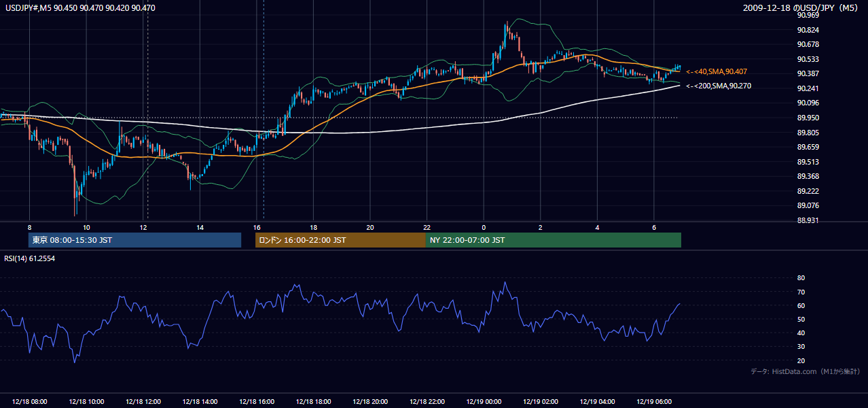
Task: Click hour label 18 under the price chart
Action: tap(313, 227)
